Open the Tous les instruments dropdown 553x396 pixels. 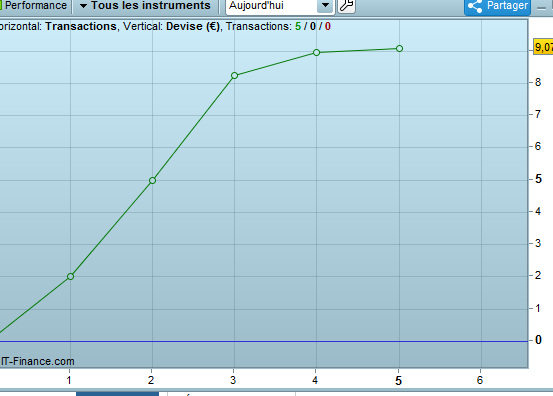coord(145,6)
